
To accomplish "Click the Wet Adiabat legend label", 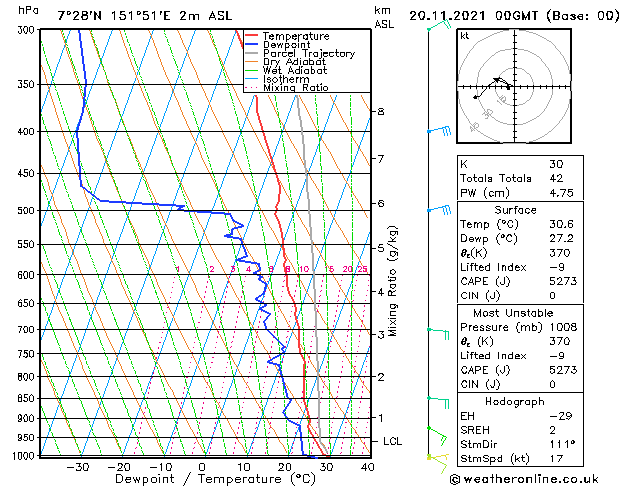I will pyautogui.click(x=295, y=70).
